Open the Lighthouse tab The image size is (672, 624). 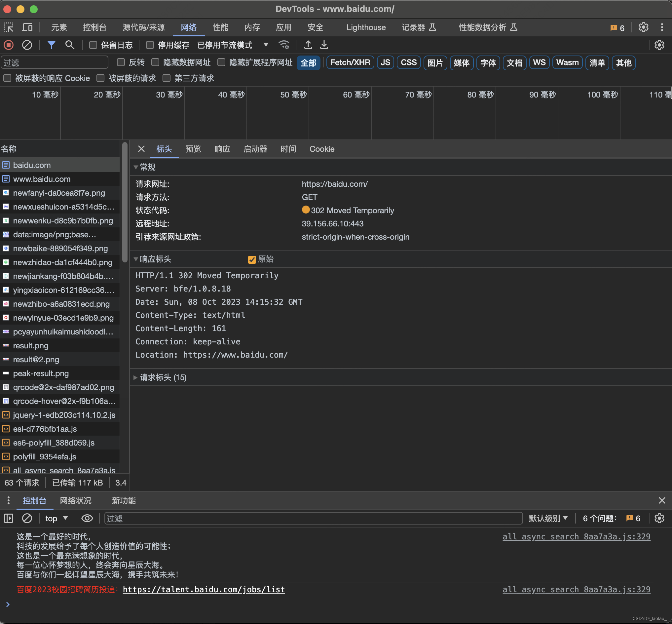coord(366,27)
